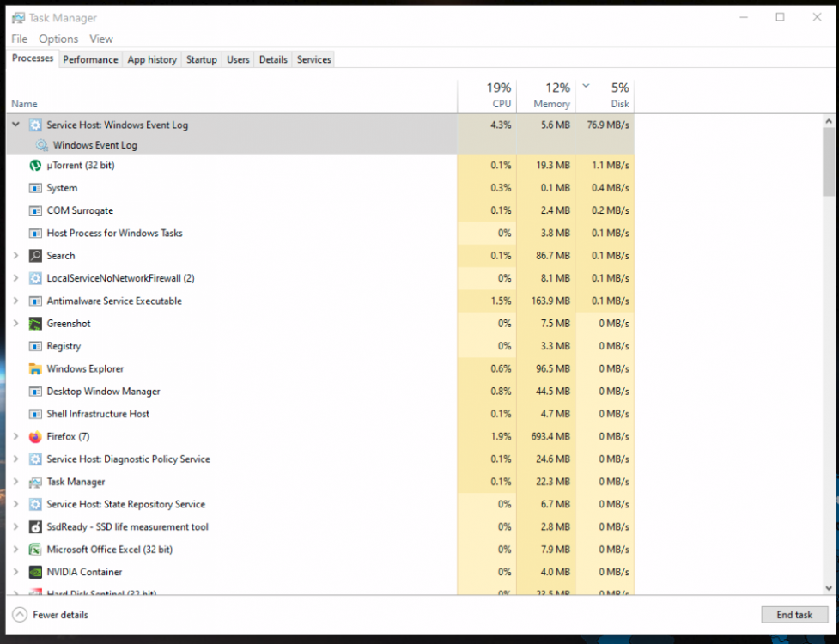This screenshot has height=644, width=839.
Task: Click the Windows Event Log child service icon
Action: click(42, 145)
